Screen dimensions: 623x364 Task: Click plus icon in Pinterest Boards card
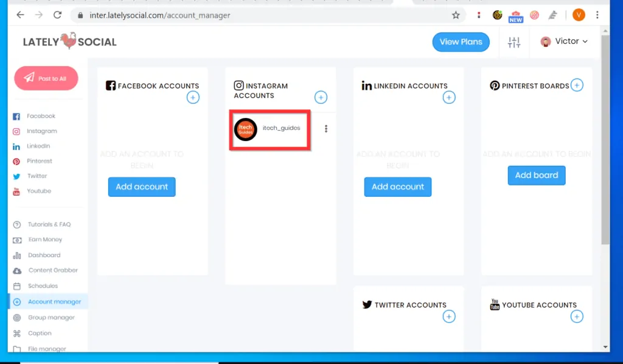pyautogui.click(x=577, y=85)
